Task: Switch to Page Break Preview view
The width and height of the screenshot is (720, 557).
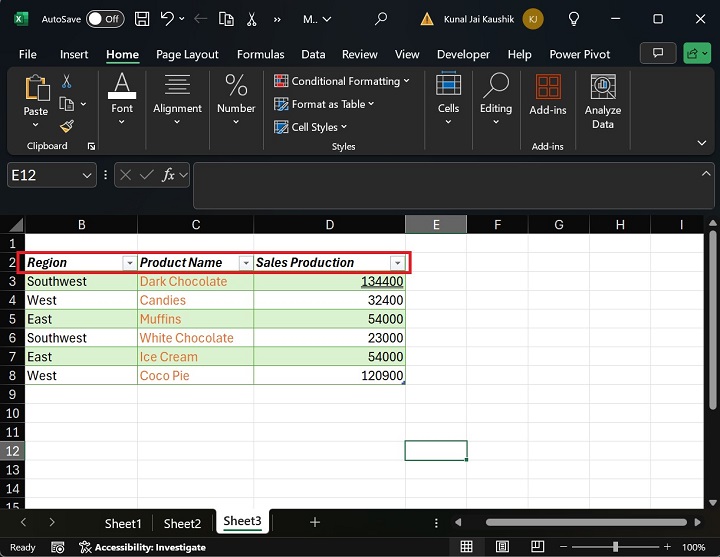Action: click(537, 547)
